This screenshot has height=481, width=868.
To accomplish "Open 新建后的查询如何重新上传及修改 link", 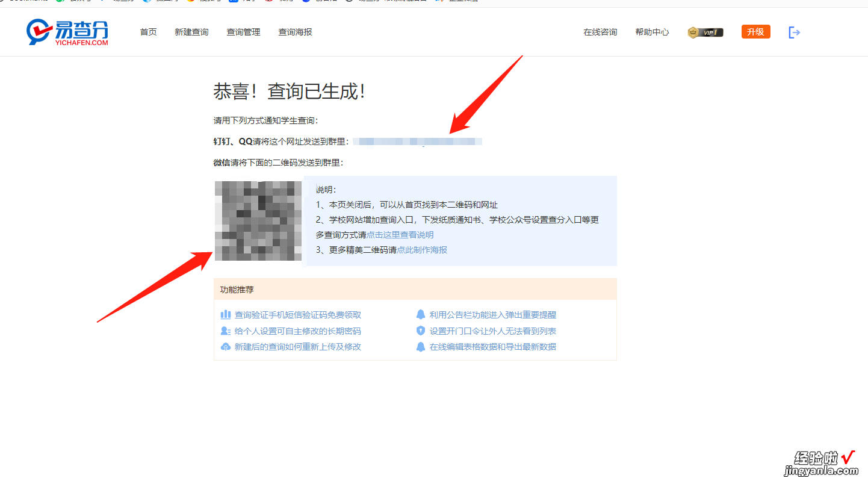I will (x=298, y=347).
